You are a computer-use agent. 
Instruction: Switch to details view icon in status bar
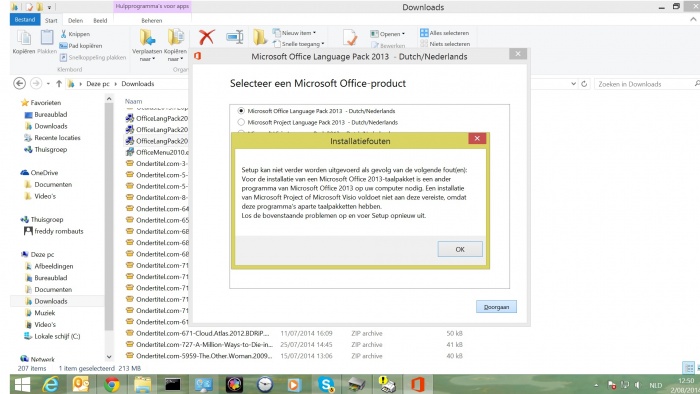(689, 369)
